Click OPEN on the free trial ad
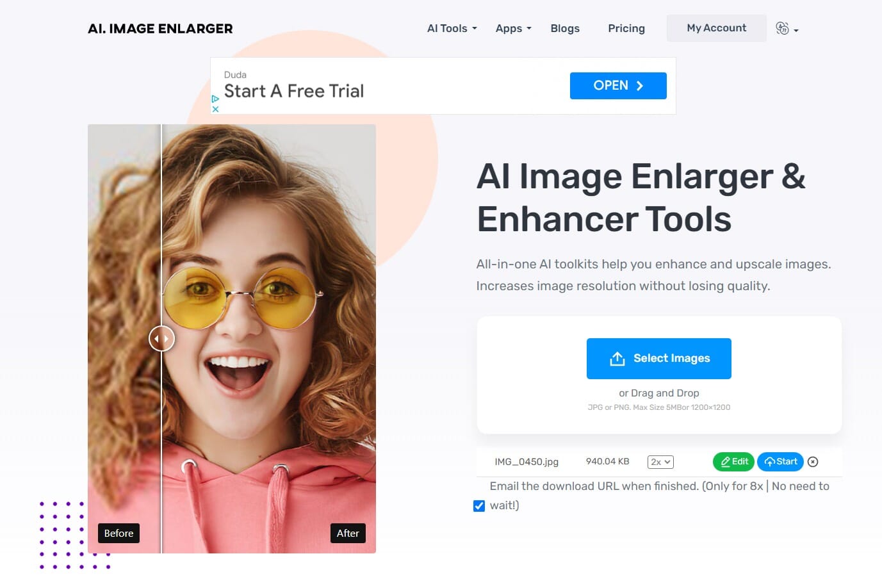This screenshot has width=882, height=588. tap(617, 85)
